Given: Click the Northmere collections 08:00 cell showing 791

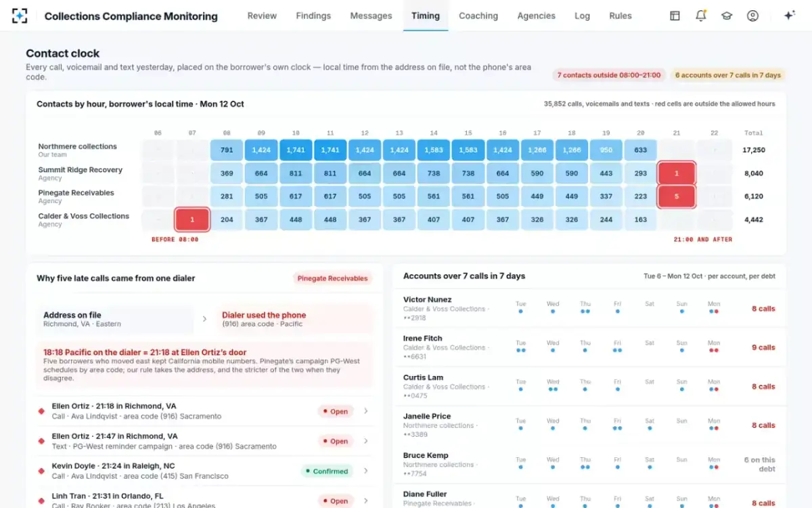Looking at the screenshot, I should pos(227,150).
